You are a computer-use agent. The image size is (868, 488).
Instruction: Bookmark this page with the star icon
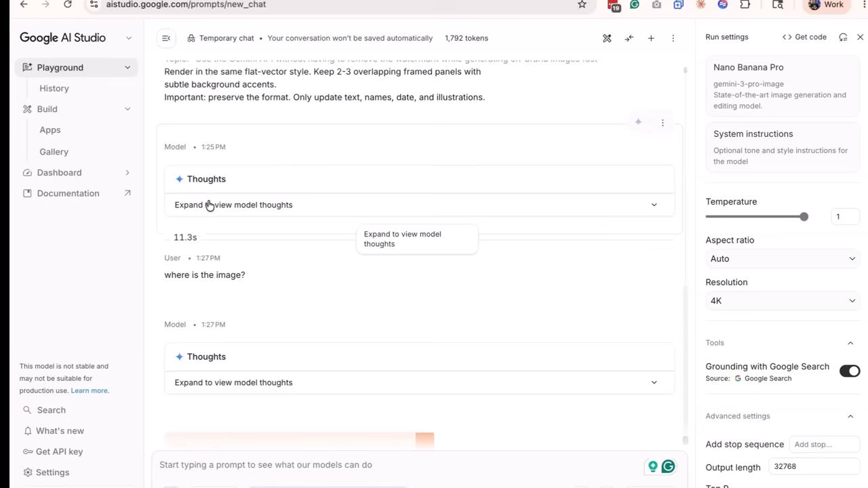click(x=582, y=4)
